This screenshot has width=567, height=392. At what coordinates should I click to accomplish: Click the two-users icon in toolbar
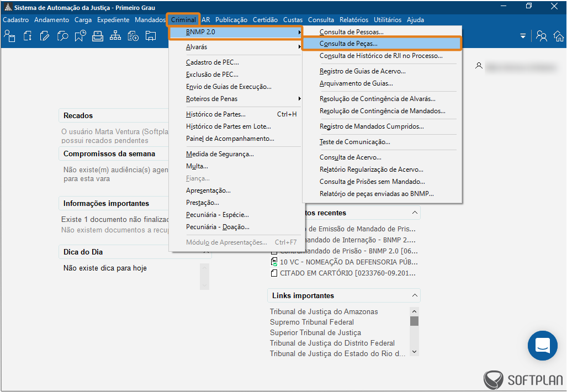tap(542, 36)
